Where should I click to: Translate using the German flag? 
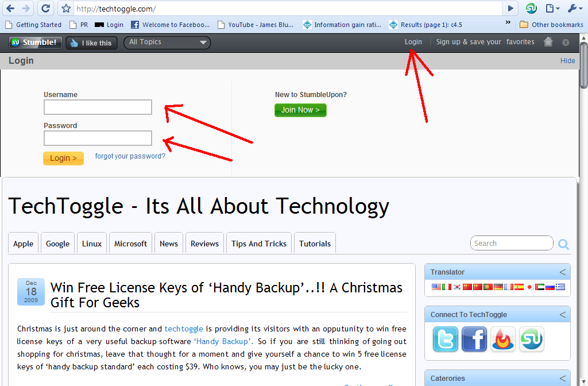tap(498, 287)
